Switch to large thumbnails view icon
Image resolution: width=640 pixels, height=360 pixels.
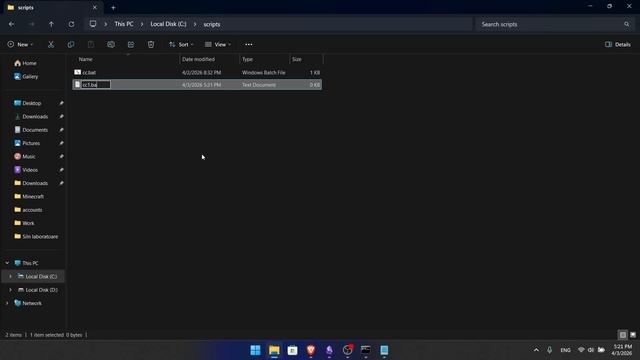tap(633, 335)
